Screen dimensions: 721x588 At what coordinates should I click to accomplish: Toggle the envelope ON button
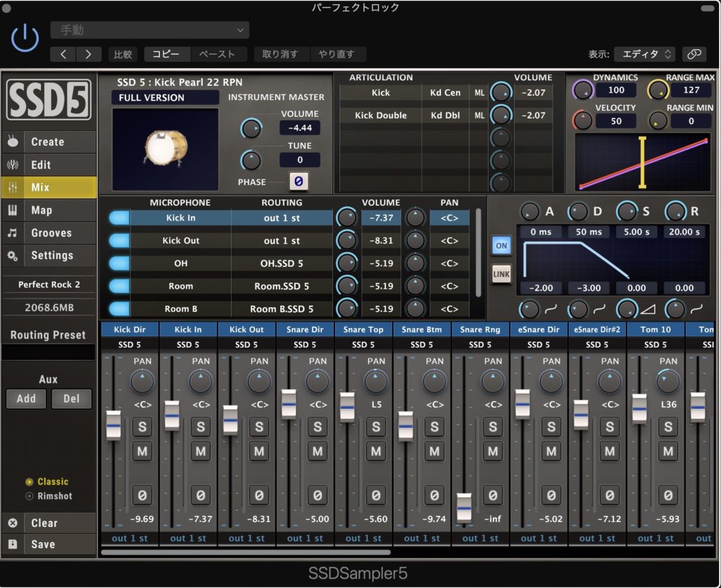pyautogui.click(x=502, y=245)
